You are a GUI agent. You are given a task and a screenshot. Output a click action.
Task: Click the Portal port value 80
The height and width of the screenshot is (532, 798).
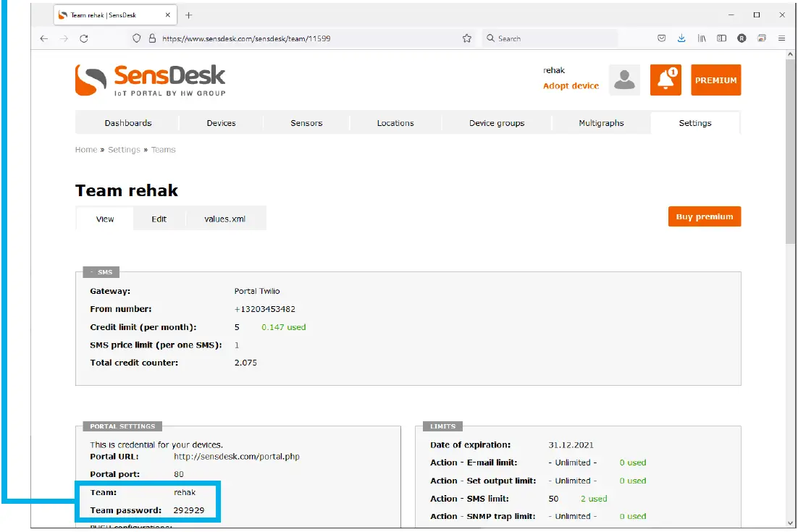tap(179, 474)
